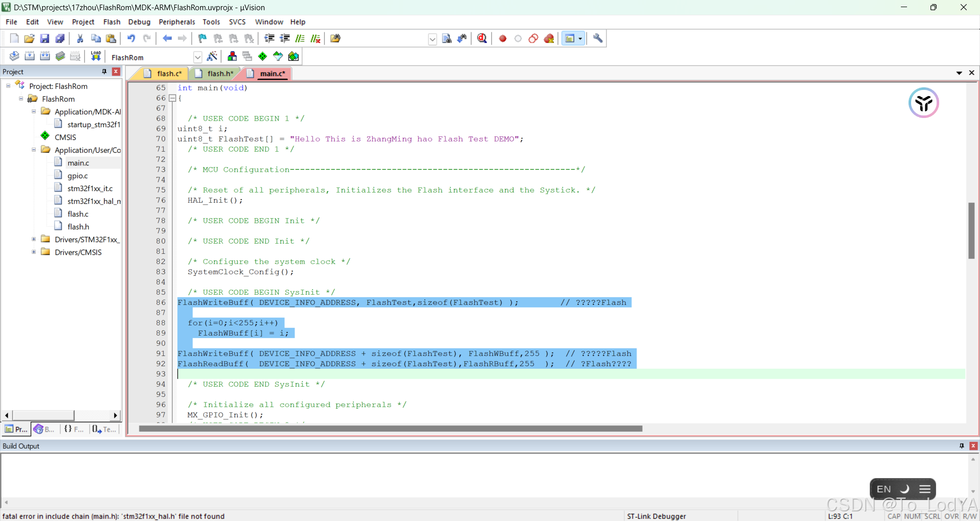Disable all breakpoints
This screenshot has height=521, width=980.
pos(533,38)
